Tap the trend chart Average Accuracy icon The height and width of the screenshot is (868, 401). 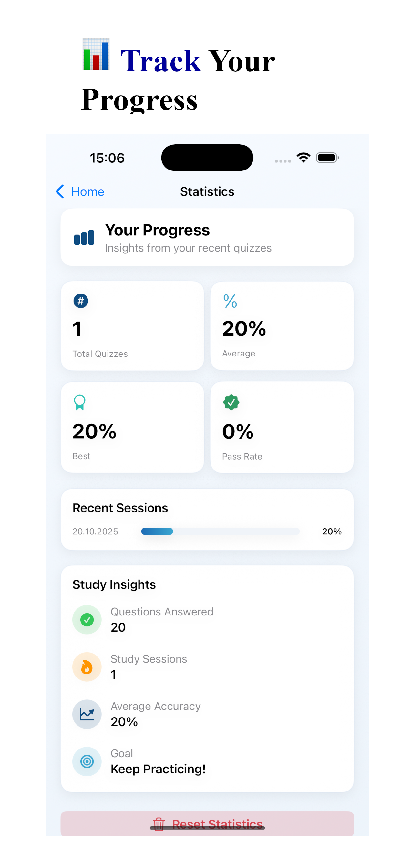87,714
